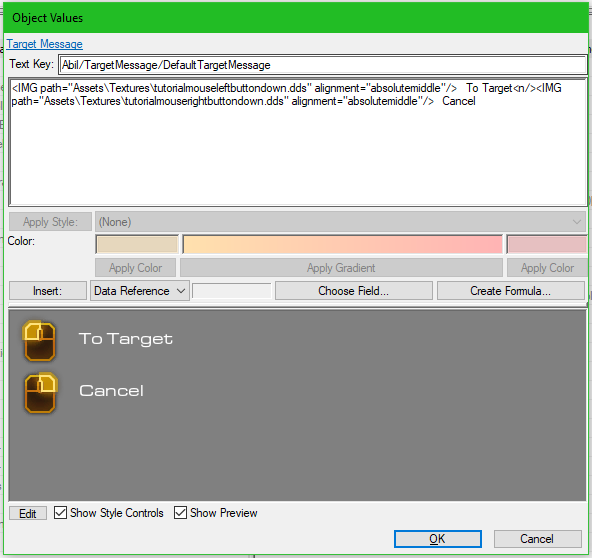Click the Text Key input field
Viewport: 592px width, 558px height.
[x=322, y=65]
